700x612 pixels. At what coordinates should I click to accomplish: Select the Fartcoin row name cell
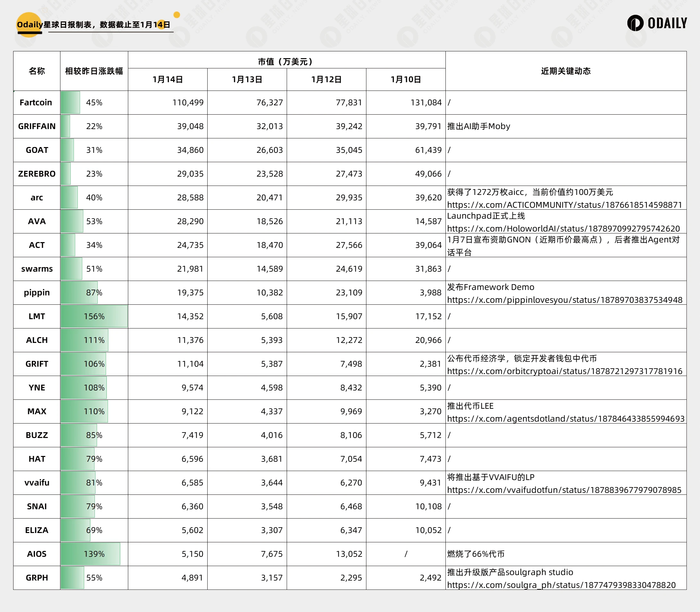click(x=36, y=102)
